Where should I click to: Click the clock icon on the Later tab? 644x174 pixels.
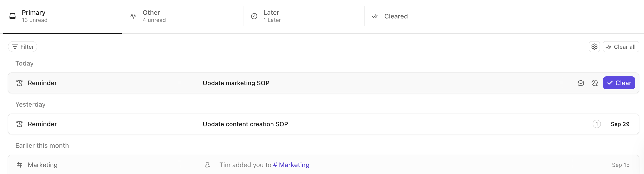pos(254,16)
